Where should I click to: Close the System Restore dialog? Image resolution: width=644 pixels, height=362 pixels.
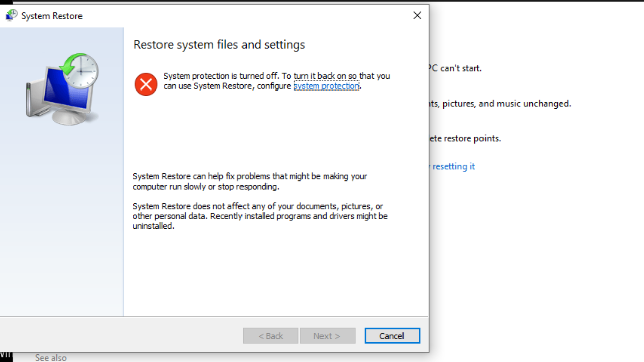417,16
